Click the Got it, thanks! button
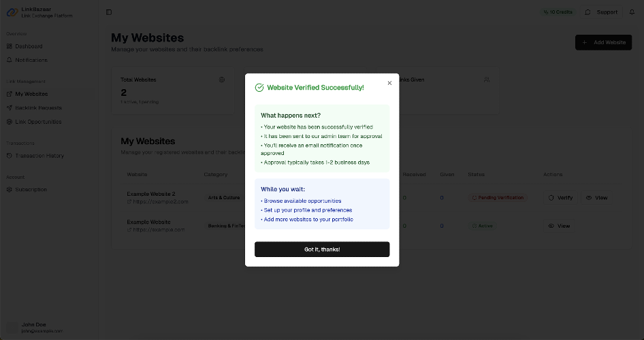 (322, 250)
